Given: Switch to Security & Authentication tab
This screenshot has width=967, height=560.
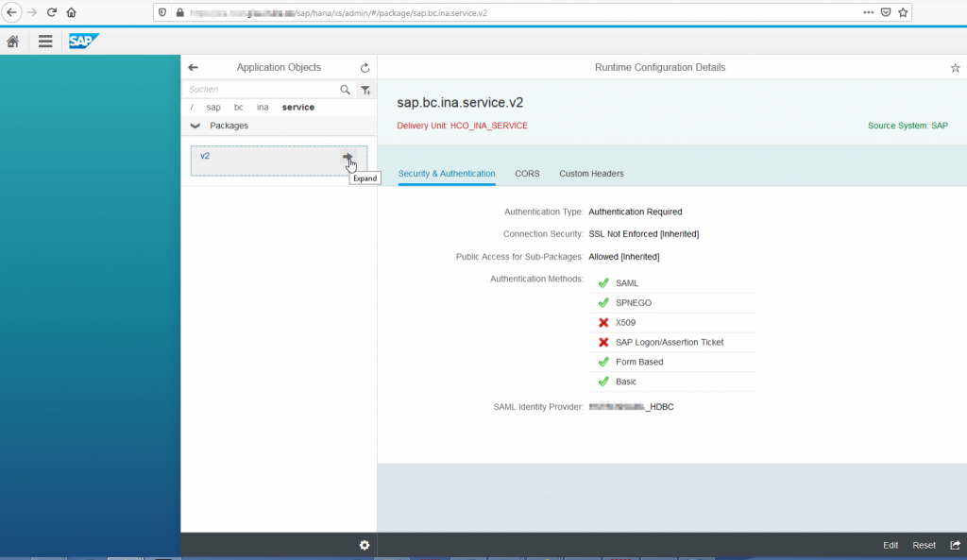Looking at the screenshot, I should tap(447, 174).
